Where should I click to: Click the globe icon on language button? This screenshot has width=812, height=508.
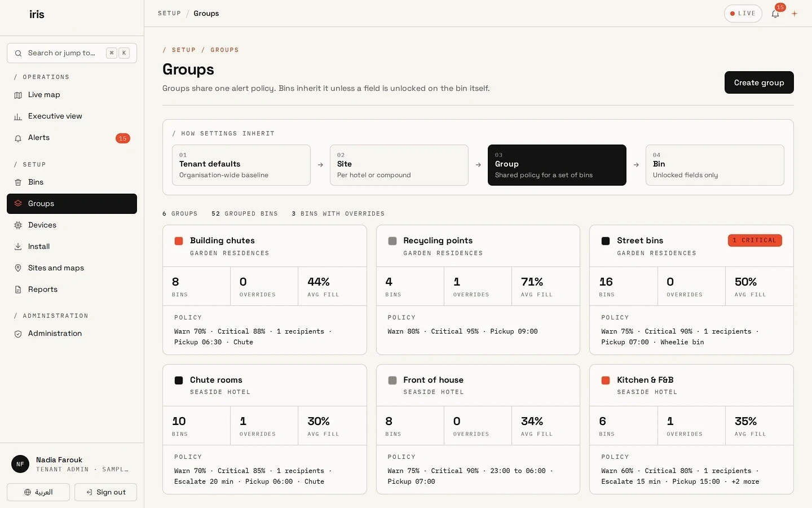28,492
